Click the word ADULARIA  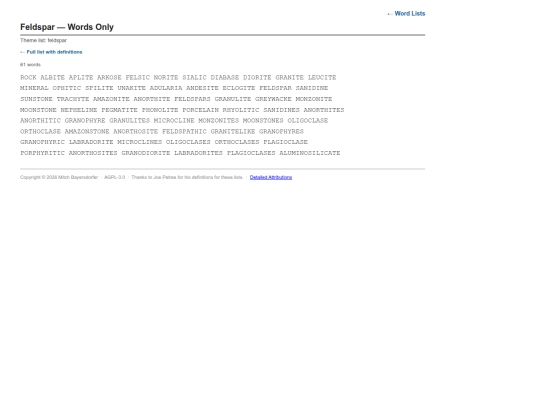click(166, 88)
